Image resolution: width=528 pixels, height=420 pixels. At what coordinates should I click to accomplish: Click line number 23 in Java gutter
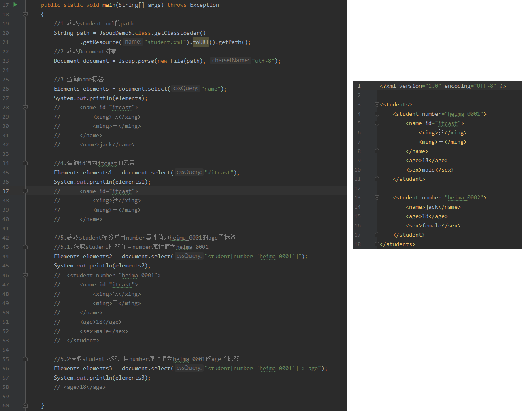tap(6, 61)
